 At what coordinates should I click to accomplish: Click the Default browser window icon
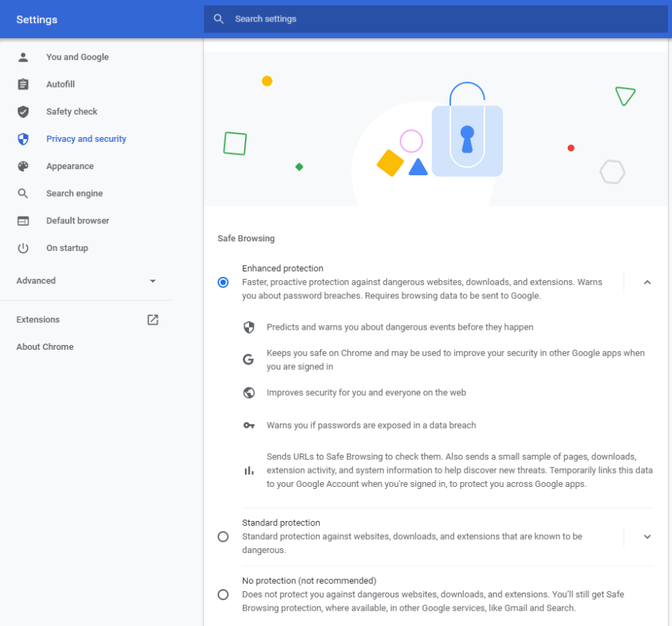[x=23, y=220]
